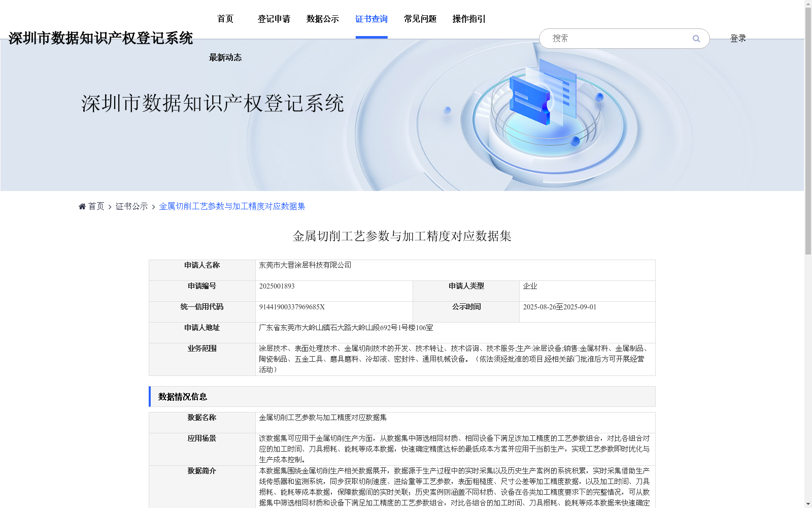This screenshot has height=508, width=812.
Task: Click inside the 搜索 search field
Action: pos(609,38)
